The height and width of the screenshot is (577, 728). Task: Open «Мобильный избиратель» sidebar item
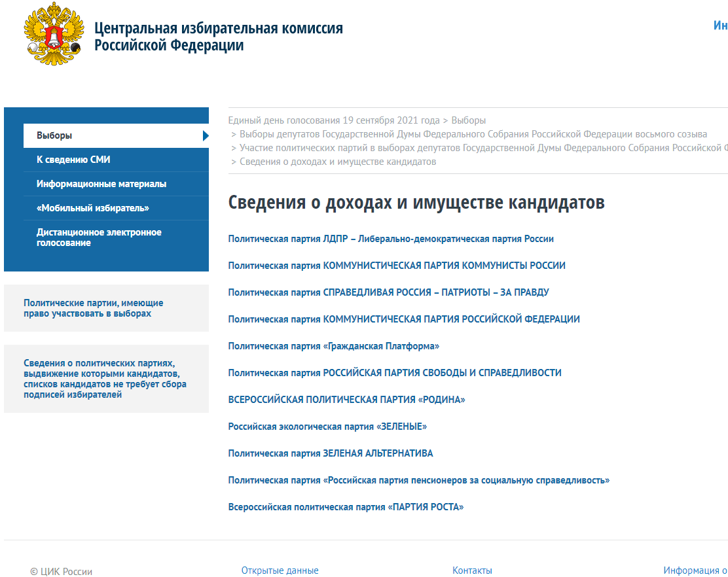(x=116, y=208)
